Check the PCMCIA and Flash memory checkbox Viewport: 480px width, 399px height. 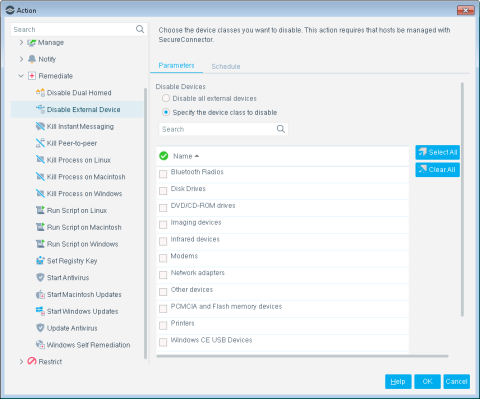(163, 309)
